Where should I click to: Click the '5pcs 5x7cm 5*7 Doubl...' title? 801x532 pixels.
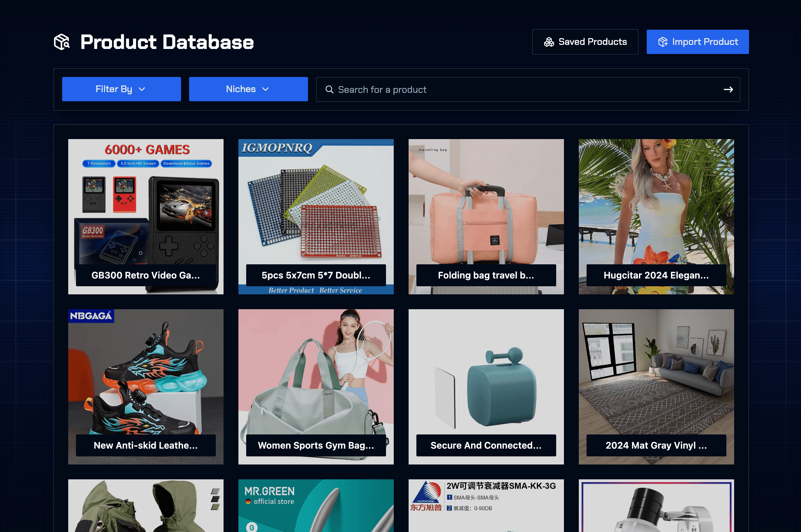tap(316, 275)
